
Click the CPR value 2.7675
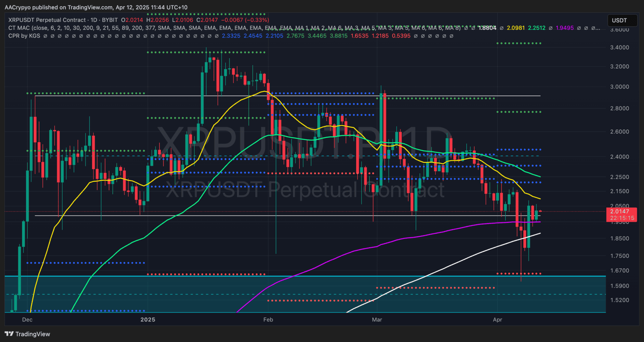click(x=295, y=36)
